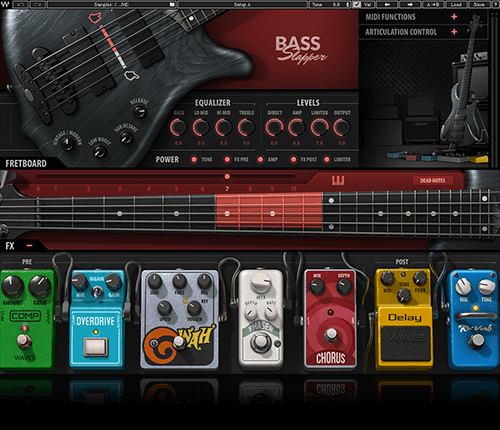Screen dimensions: 500x430
Task: Toggle the Limiter power switch
Action: coord(327,160)
